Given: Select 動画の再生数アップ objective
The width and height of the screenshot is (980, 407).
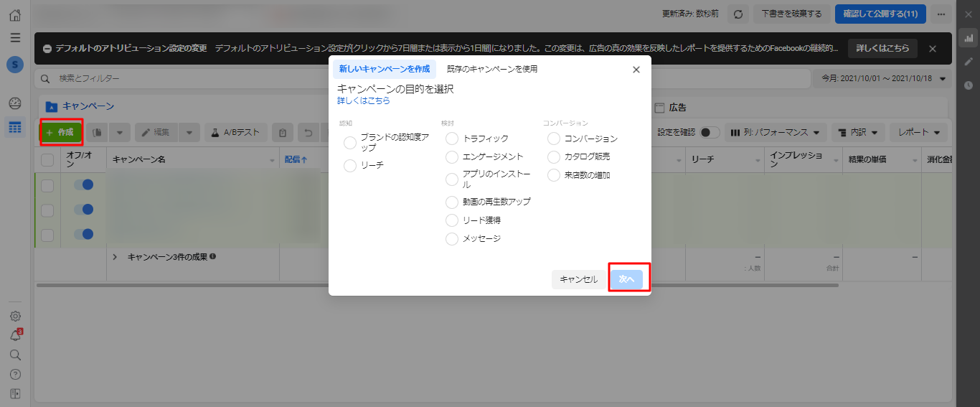Looking at the screenshot, I should 452,202.
